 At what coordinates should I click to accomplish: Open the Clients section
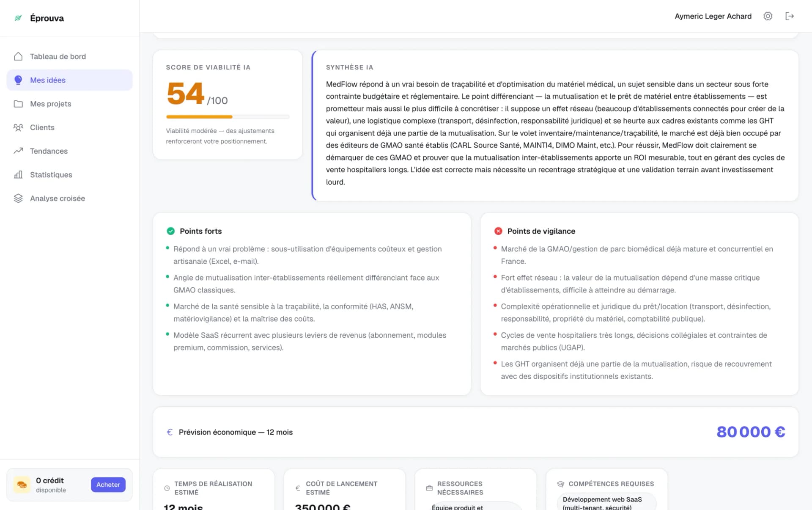[x=69, y=127]
